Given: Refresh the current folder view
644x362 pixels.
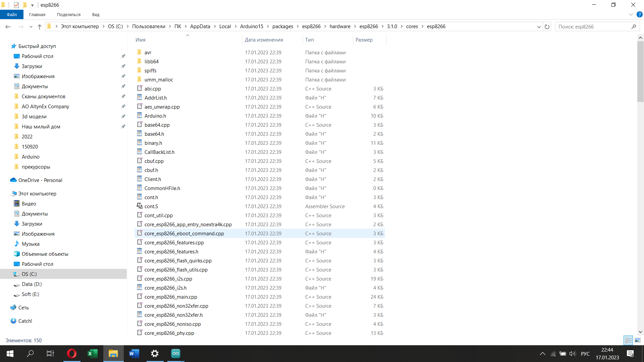Looking at the screenshot, I should coord(547,26).
